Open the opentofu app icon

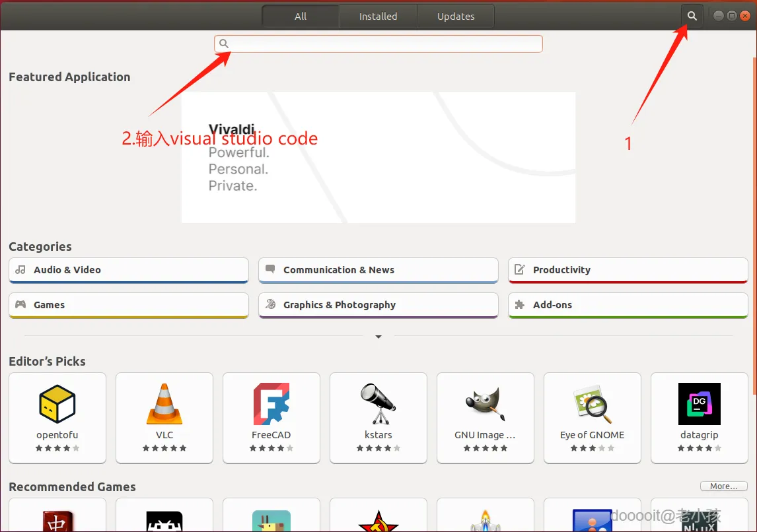[x=57, y=404]
